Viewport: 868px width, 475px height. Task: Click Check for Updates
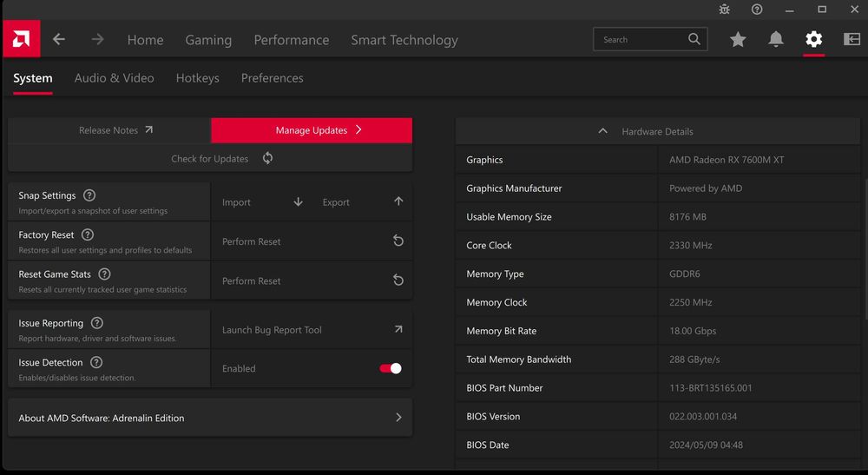coord(210,159)
